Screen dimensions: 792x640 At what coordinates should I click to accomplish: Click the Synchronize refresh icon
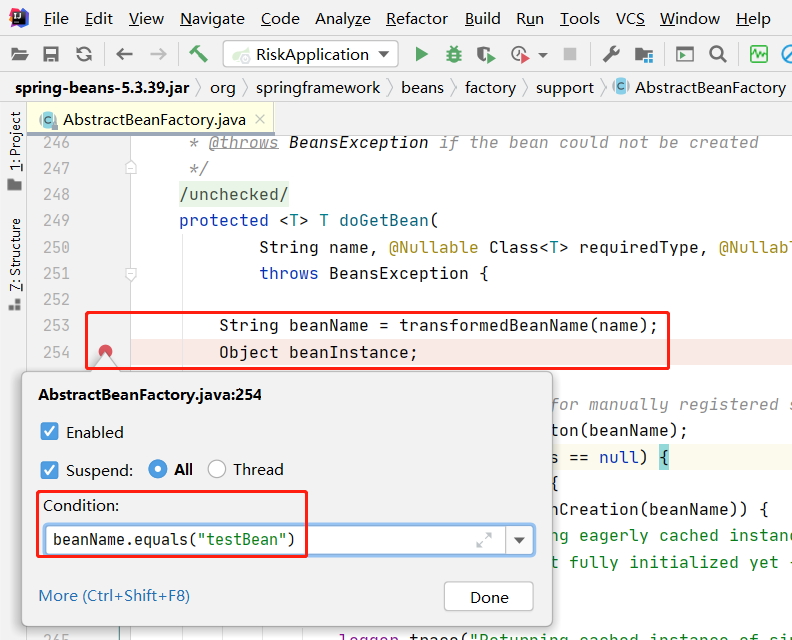pyautogui.click(x=84, y=54)
